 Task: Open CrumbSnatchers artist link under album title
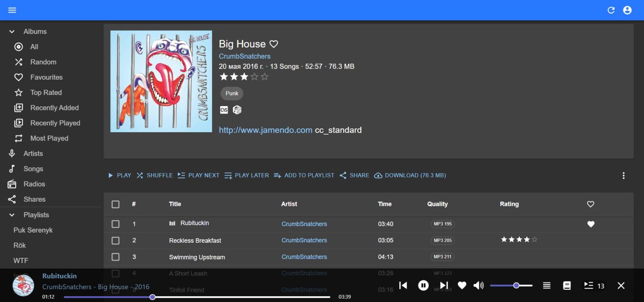coord(244,56)
